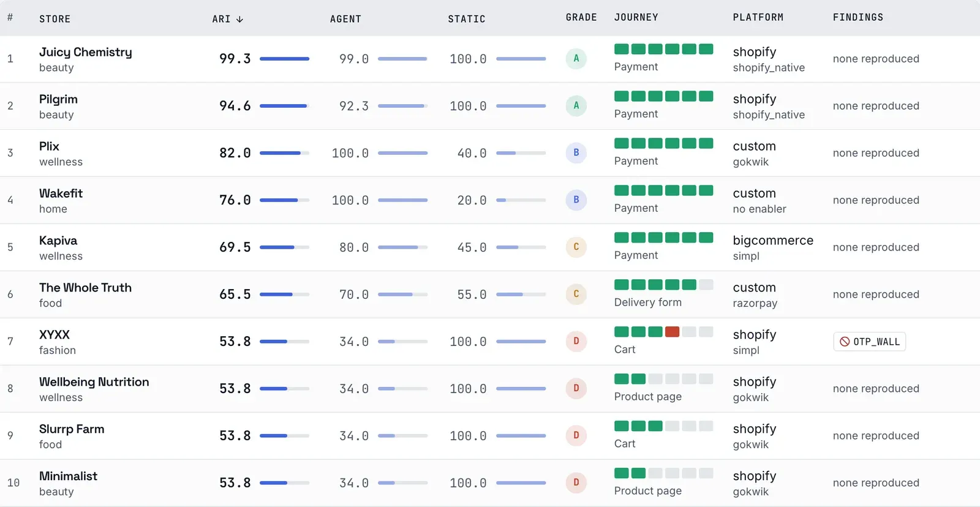Open the Plix store row
This screenshot has height=507, width=980.
point(490,153)
